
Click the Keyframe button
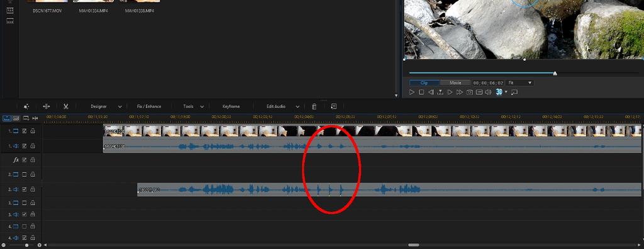(231, 106)
